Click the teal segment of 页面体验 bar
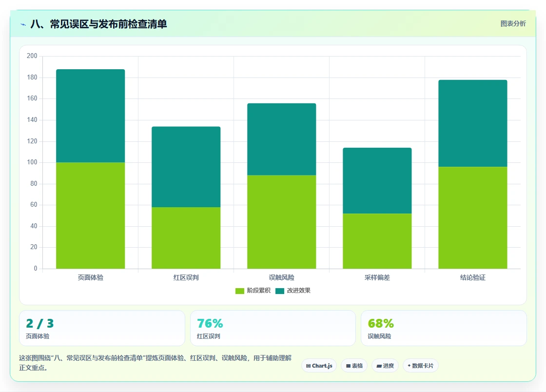Screen dimensions: 546x392 pos(91,116)
